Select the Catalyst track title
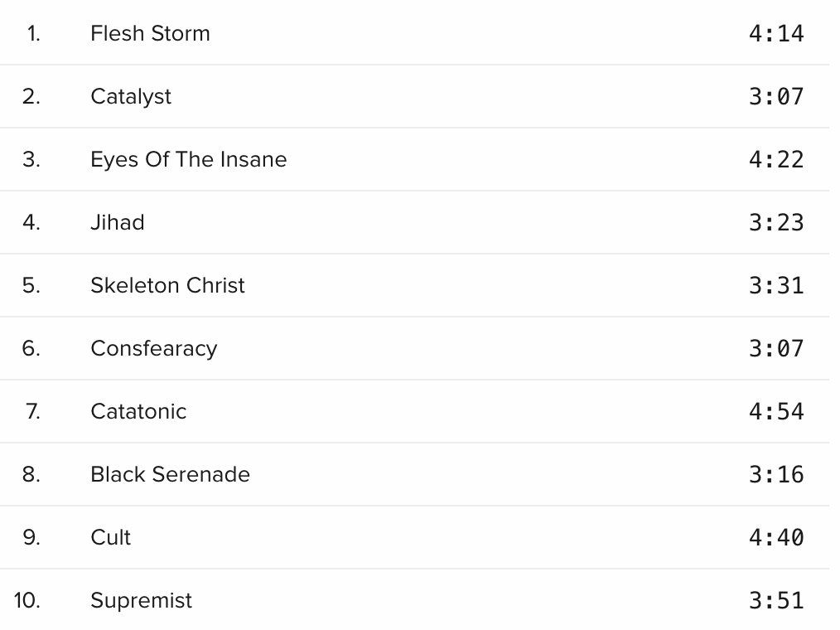Viewport: 840px width, 630px height. (x=131, y=96)
